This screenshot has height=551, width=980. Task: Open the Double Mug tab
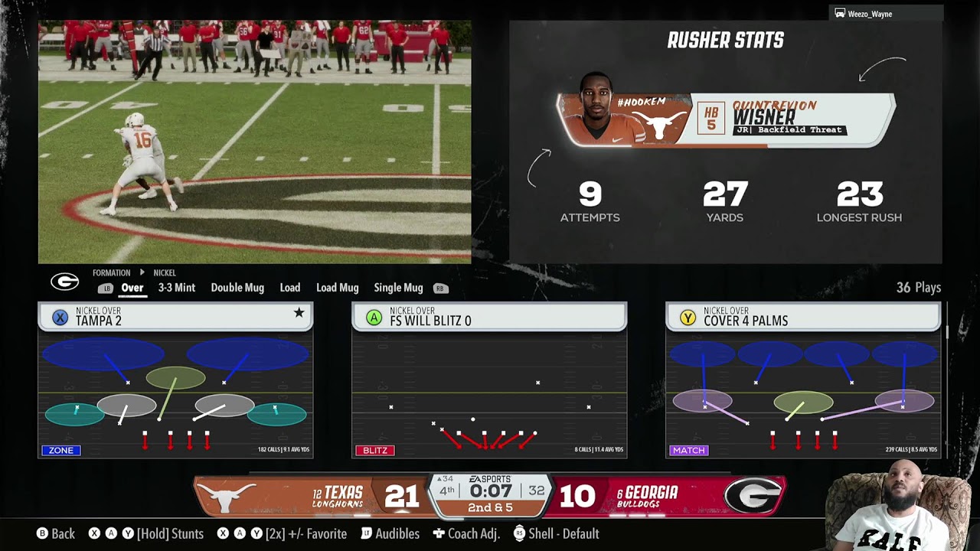[237, 288]
